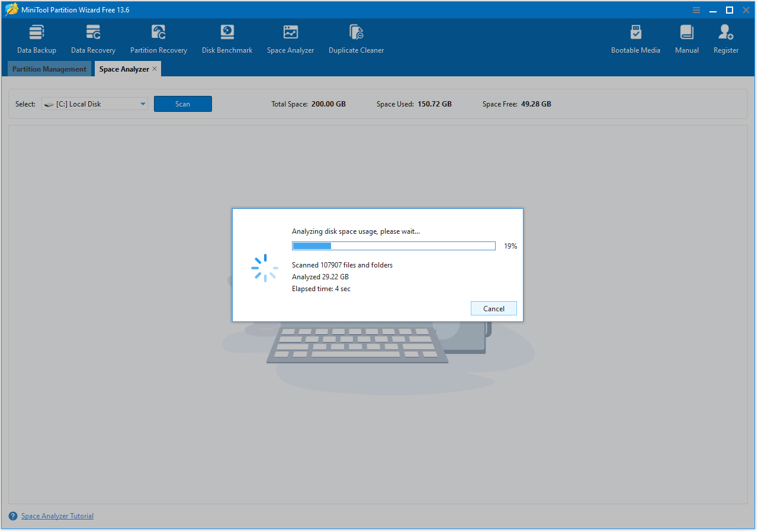Select the Space Analyzer tab
Viewport: 758px width, 532px height.
[124, 69]
